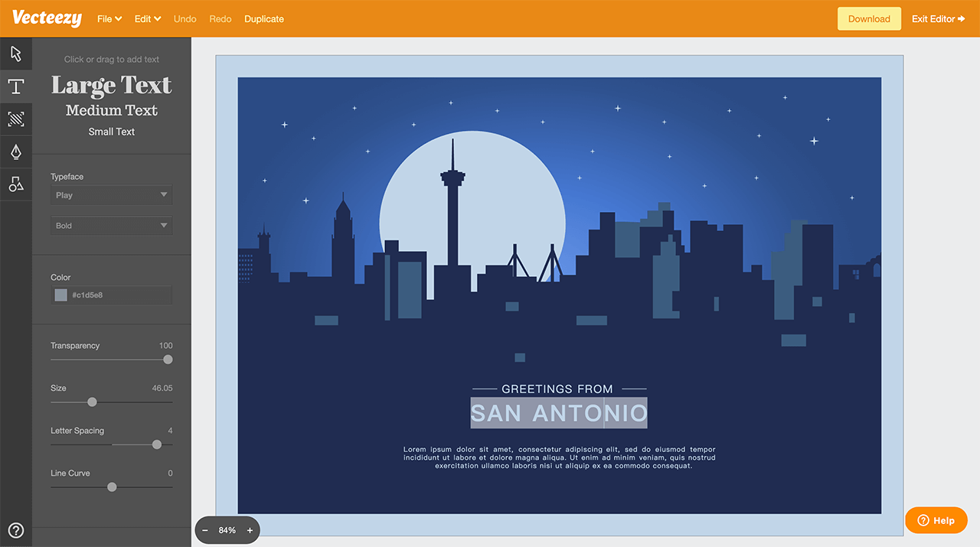The height and width of the screenshot is (547, 980).
Task: Zoom out with the minus icon
Action: click(205, 530)
